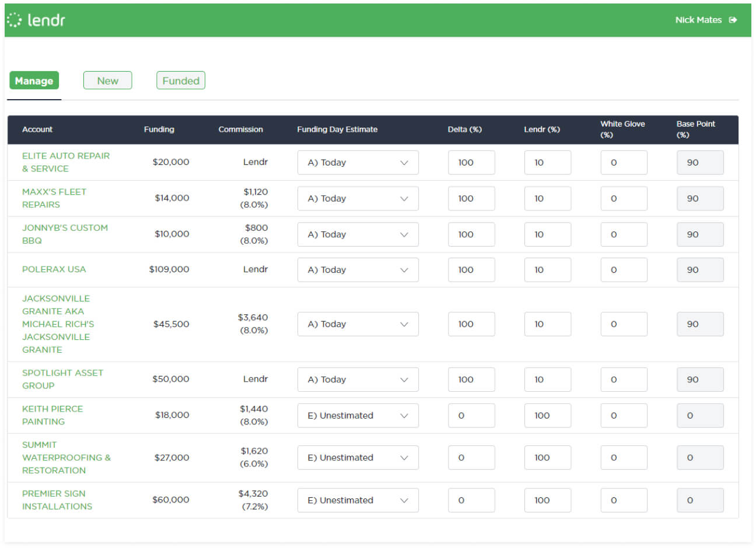Select the Account column header
756x548 pixels.
(x=37, y=129)
